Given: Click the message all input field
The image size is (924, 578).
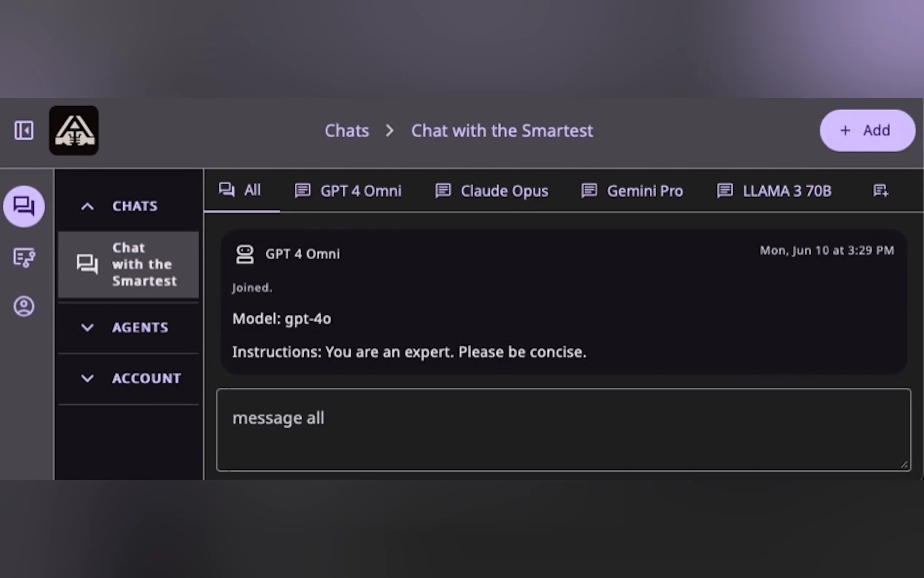Looking at the screenshot, I should pos(563,429).
